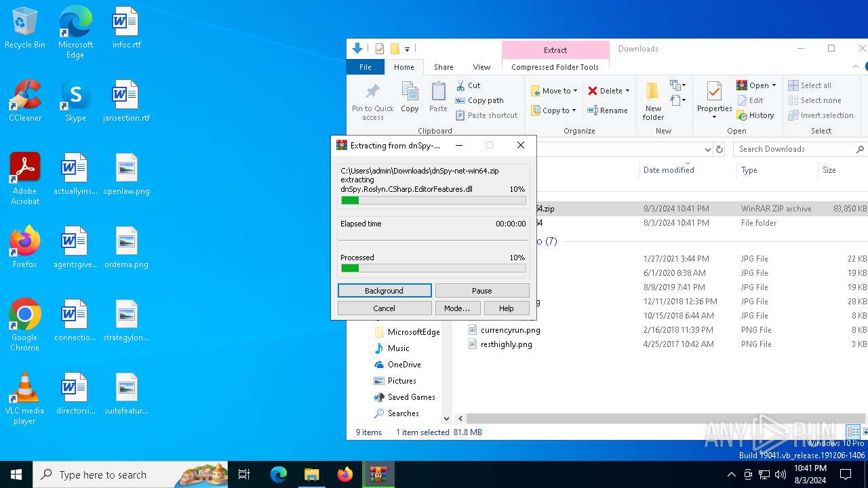Viewport: 868px width, 488px height.
Task: Click the Extract contextual tab
Action: point(555,49)
